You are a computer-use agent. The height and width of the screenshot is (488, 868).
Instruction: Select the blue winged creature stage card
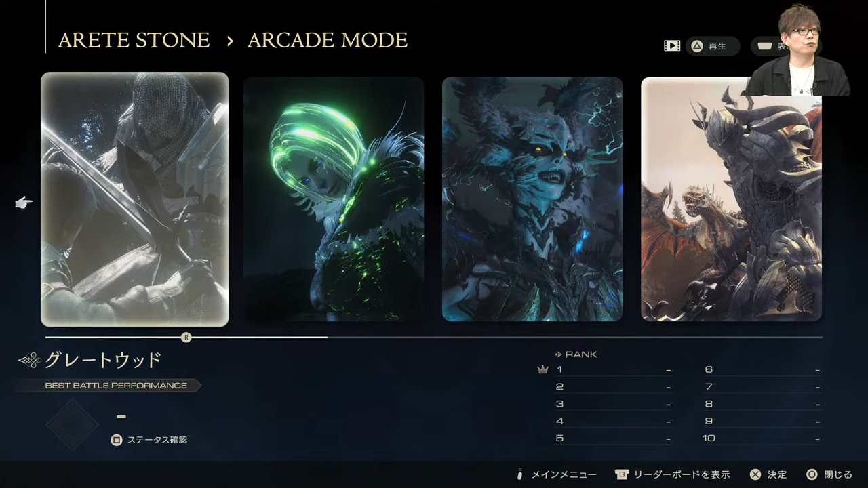coord(532,199)
